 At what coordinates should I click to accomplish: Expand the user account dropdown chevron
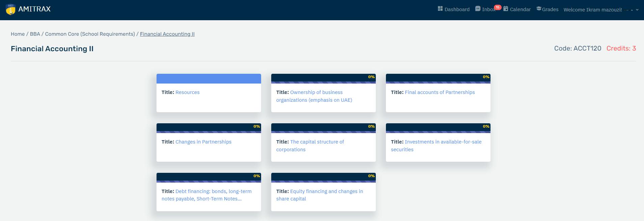[637, 10]
